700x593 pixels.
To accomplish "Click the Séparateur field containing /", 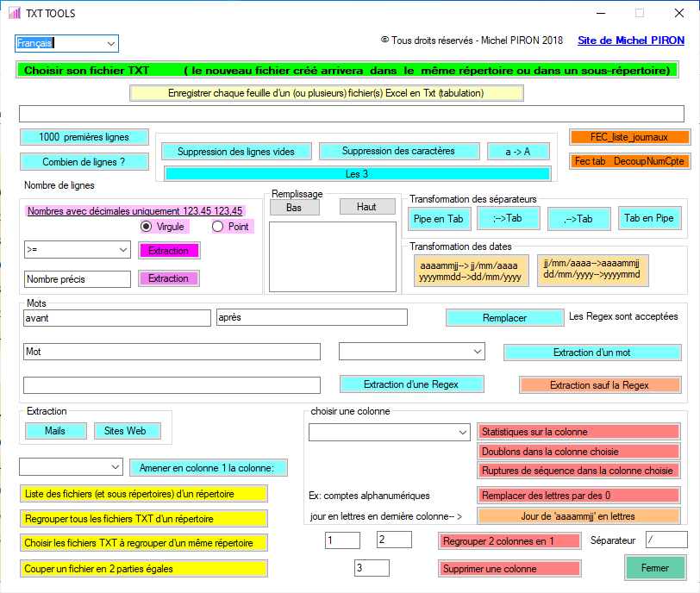I will click(666, 540).
